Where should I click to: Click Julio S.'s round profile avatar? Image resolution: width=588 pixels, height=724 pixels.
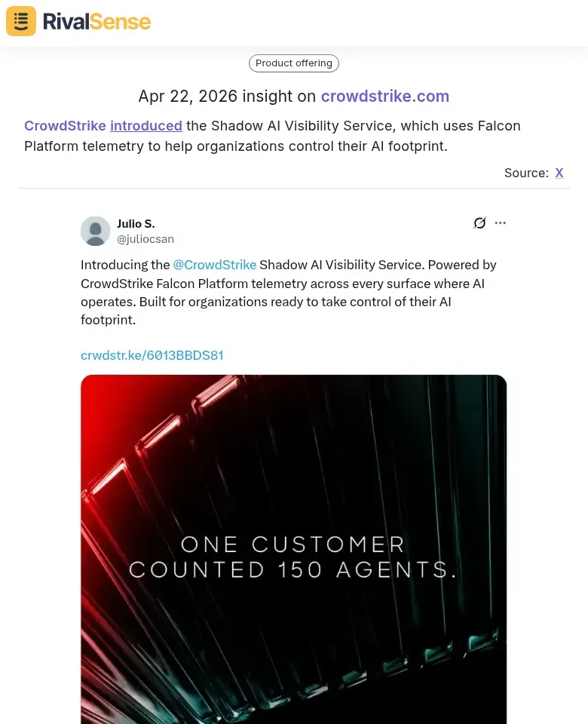(x=95, y=232)
